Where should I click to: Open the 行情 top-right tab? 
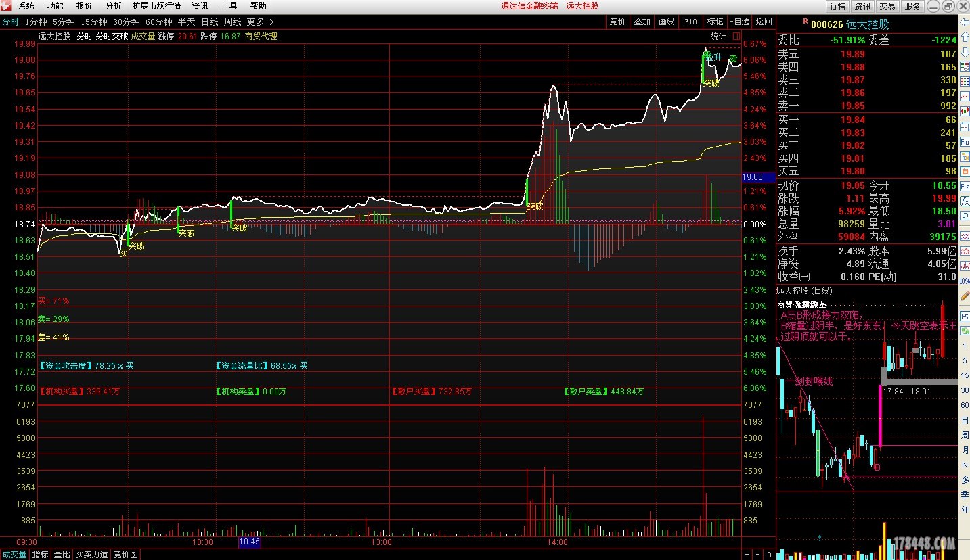pyautogui.click(x=838, y=6)
